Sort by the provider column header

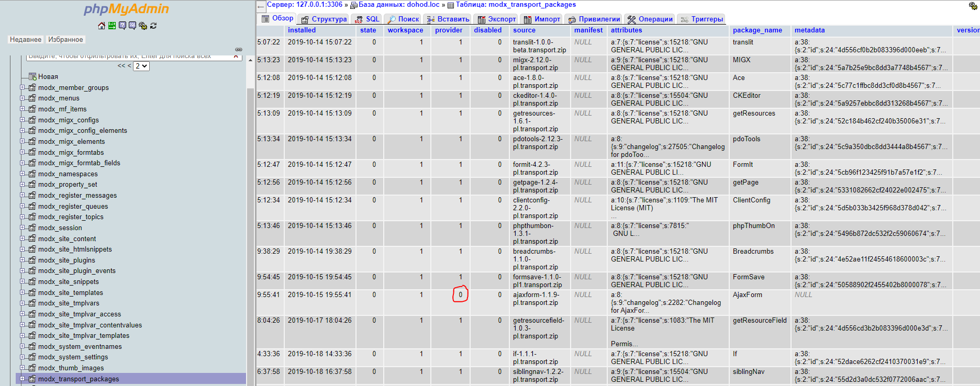[x=449, y=30]
